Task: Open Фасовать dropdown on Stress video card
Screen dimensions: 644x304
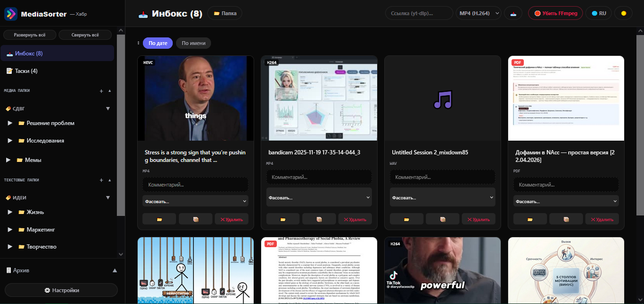Action: (195, 201)
